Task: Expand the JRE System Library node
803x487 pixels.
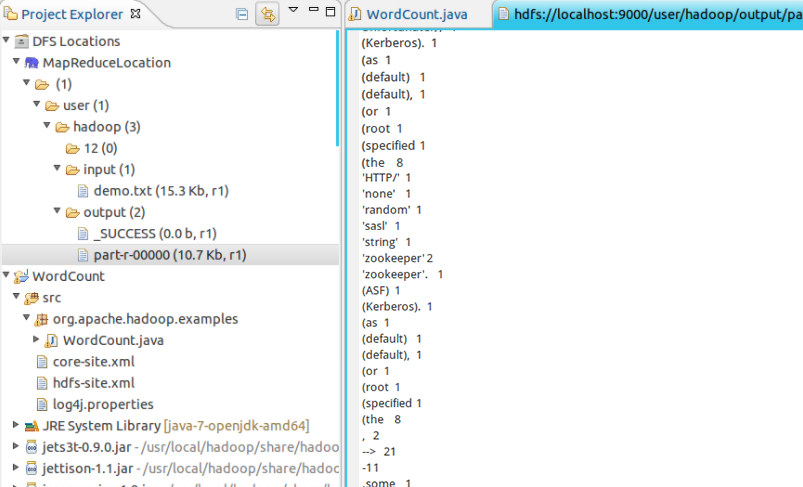Action: [16, 425]
